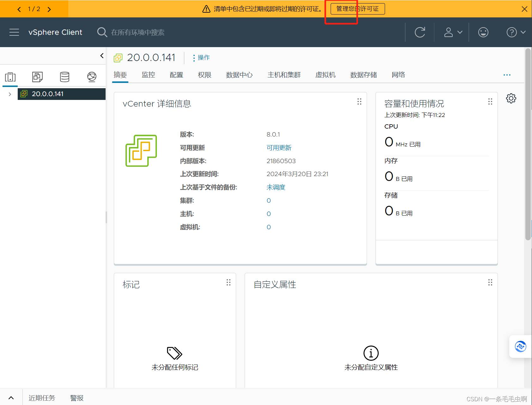This screenshot has height=405, width=532.
Task: Go to next notification banner message
Action: click(49, 9)
